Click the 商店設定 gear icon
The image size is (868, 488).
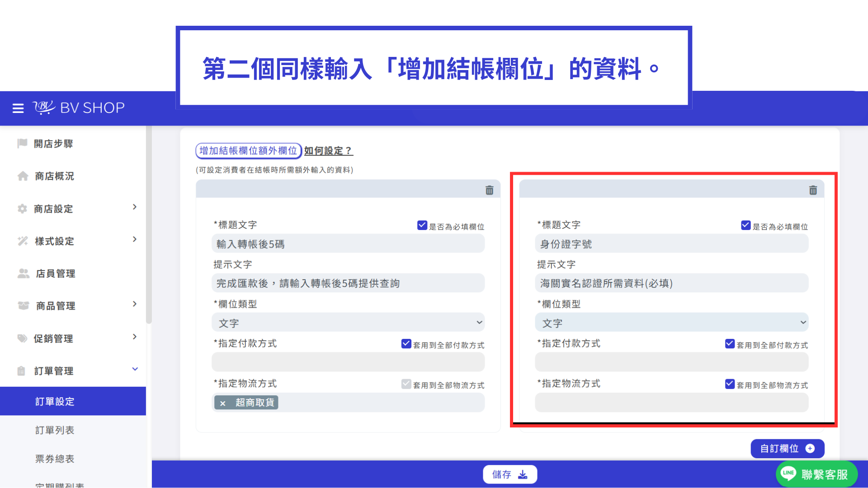pyautogui.click(x=22, y=209)
